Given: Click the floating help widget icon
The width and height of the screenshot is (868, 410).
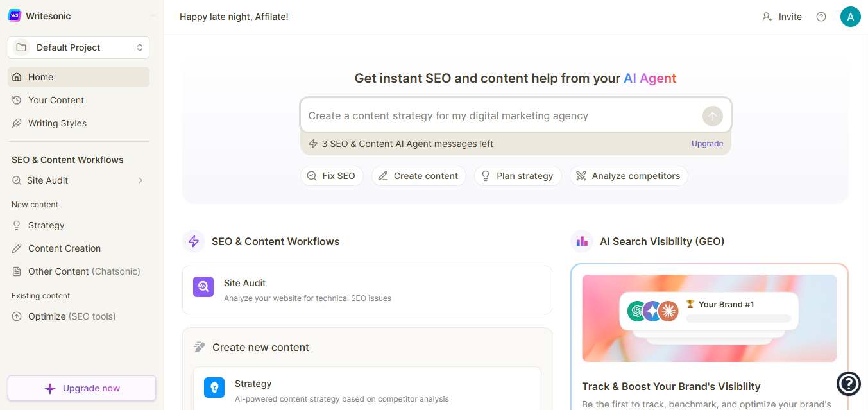Looking at the screenshot, I should click(849, 384).
